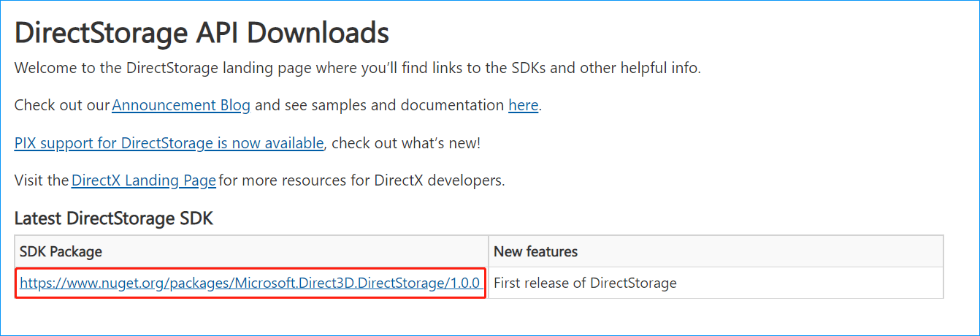
Task: Open the nuget.org DirectStorage package URL
Action: 249,283
